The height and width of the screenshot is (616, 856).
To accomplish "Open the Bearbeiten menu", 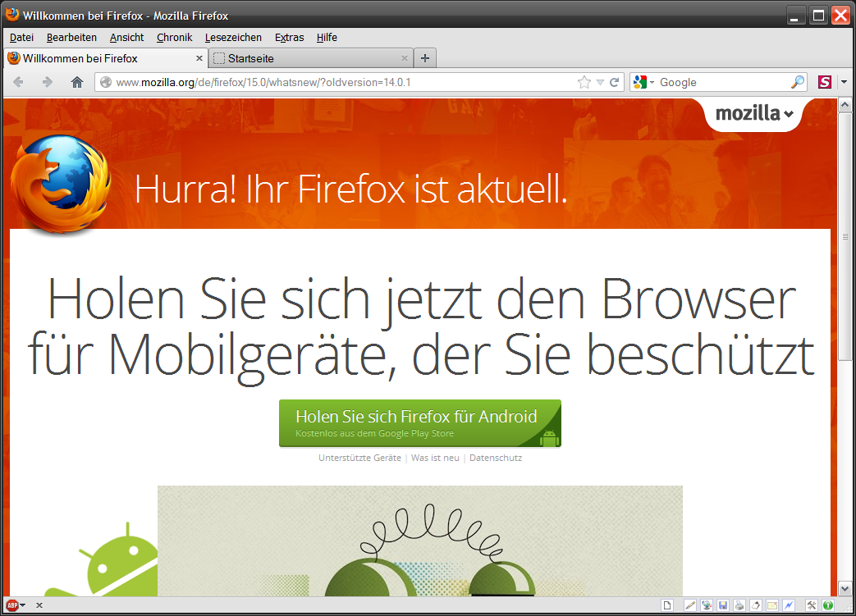I will click(x=71, y=37).
